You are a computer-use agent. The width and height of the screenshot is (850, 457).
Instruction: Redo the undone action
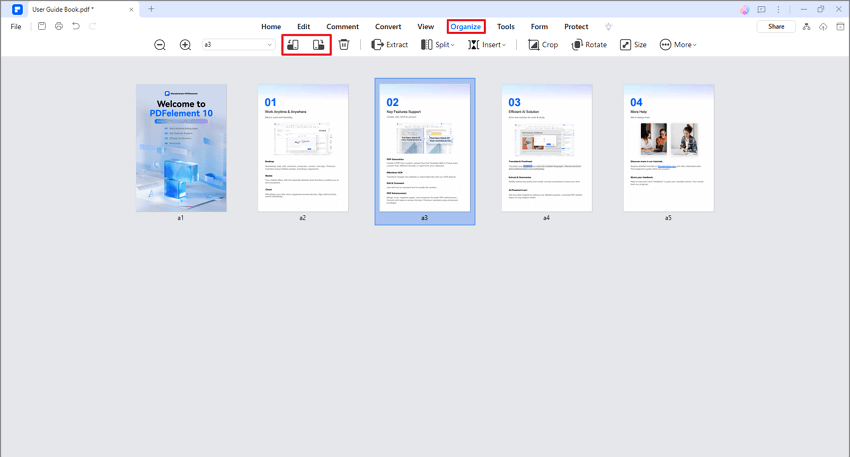(93, 26)
